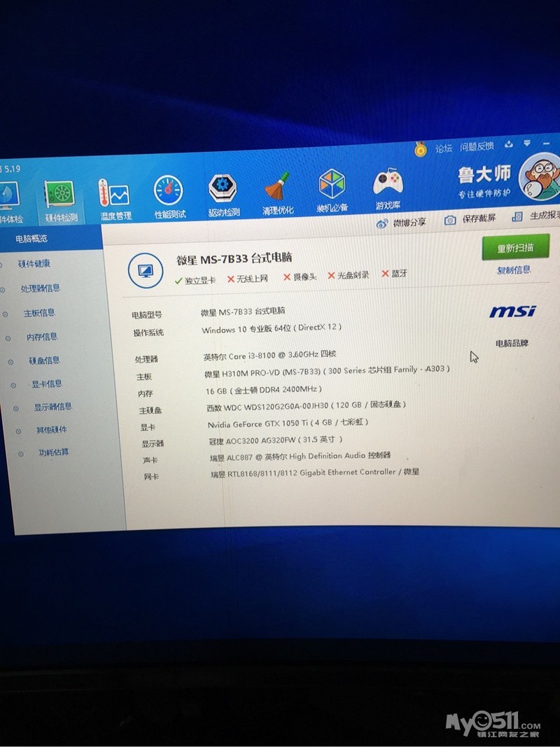Click the 光盘刻录 status indicator
The width and height of the screenshot is (560, 747).
349,275
